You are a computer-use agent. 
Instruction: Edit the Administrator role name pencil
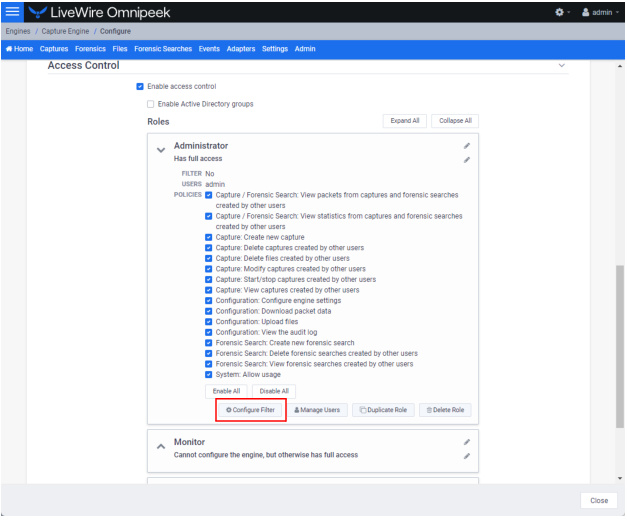[x=467, y=146]
